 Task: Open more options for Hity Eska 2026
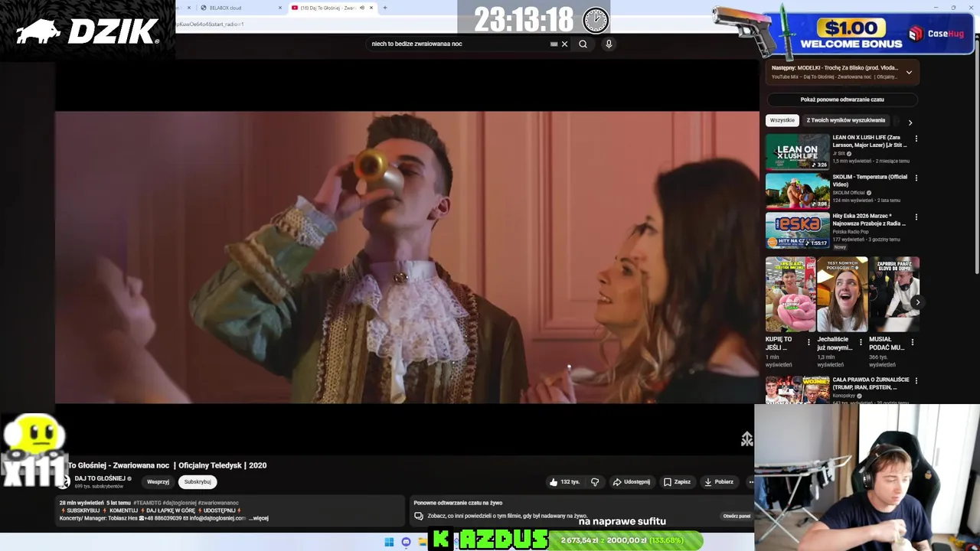click(916, 217)
